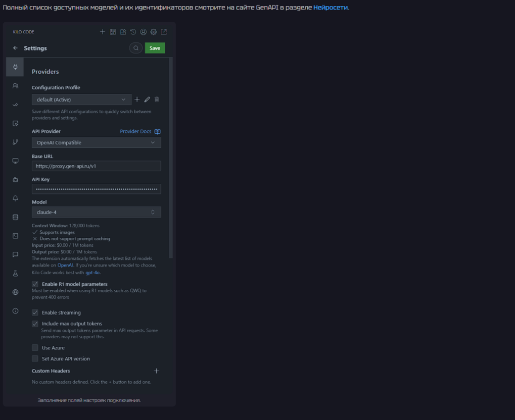
Task: Click the pencil icon to rename profile
Action: click(x=147, y=99)
